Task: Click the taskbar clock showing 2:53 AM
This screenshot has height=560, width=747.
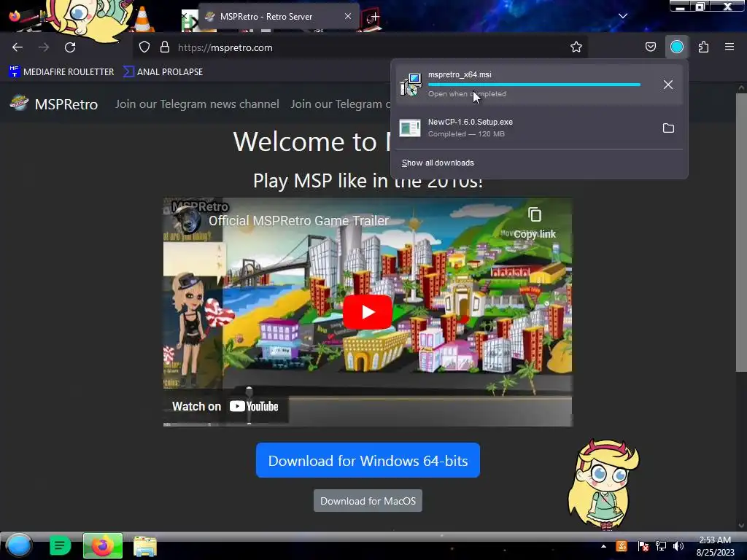Action: (715, 546)
